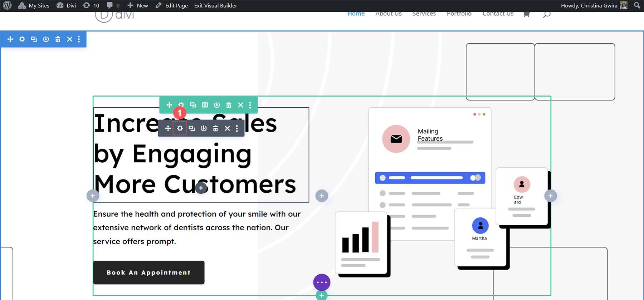
Task: Duplicate the module in dark toolbar
Action: [192, 128]
